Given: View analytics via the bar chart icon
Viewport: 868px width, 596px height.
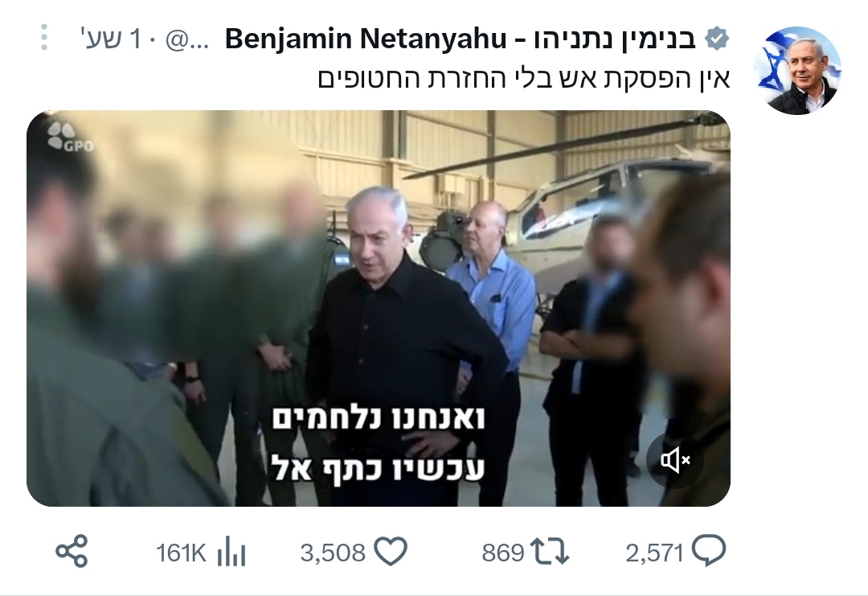Looking at the screenshot, I should pos(231,553).
